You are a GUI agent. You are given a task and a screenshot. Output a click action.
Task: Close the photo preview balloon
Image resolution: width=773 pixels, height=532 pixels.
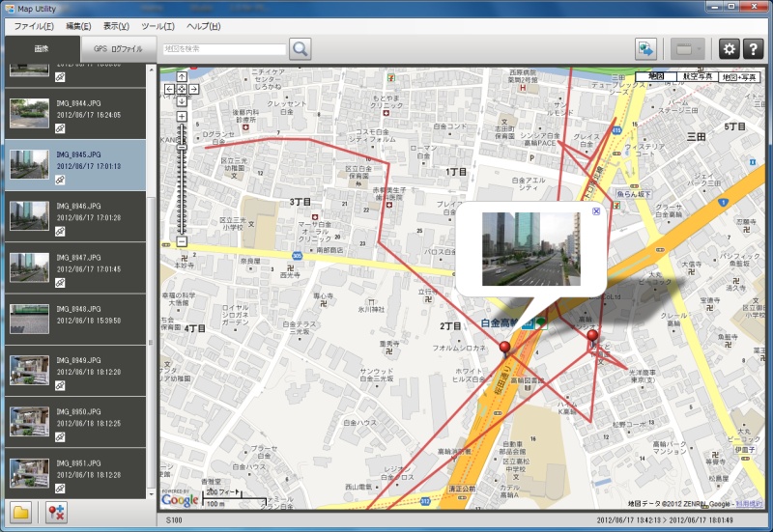pos(596,211)
